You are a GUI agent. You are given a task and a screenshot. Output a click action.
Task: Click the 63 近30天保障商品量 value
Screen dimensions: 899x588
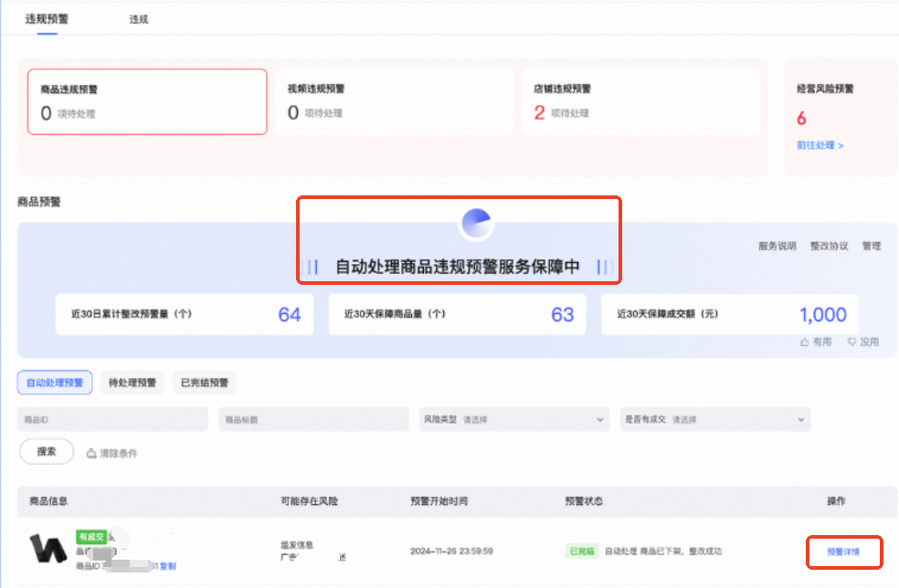(563, 315)
